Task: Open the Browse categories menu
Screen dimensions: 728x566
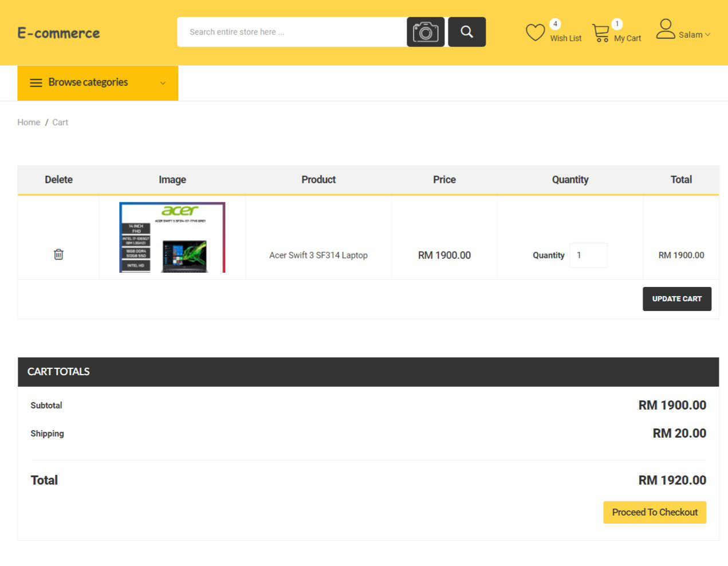Action: 88,82
